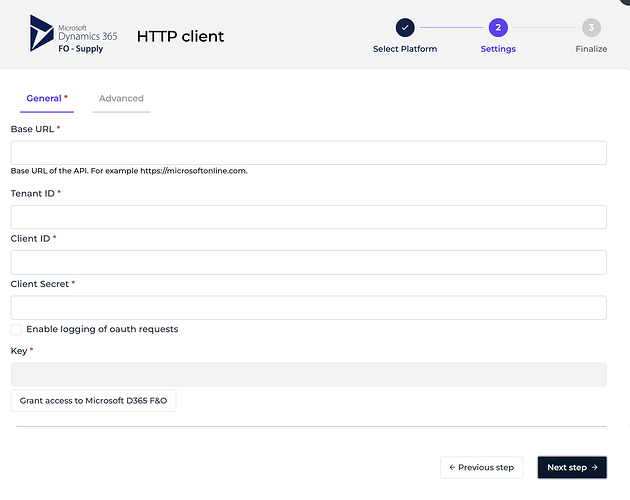Image resolution: width=630 pixels, height=500 pixels.
Task: Click into the Tenant ID field
Action: (309, 217)
